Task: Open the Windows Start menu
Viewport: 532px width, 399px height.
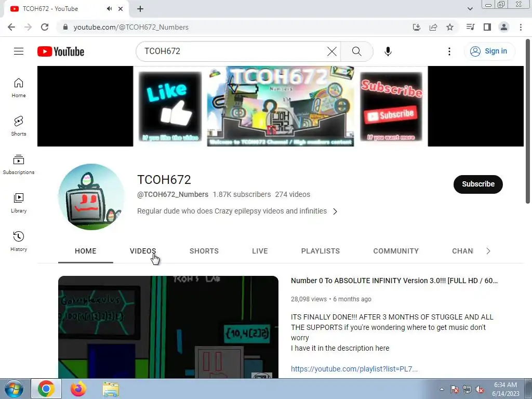Action: 14,389
